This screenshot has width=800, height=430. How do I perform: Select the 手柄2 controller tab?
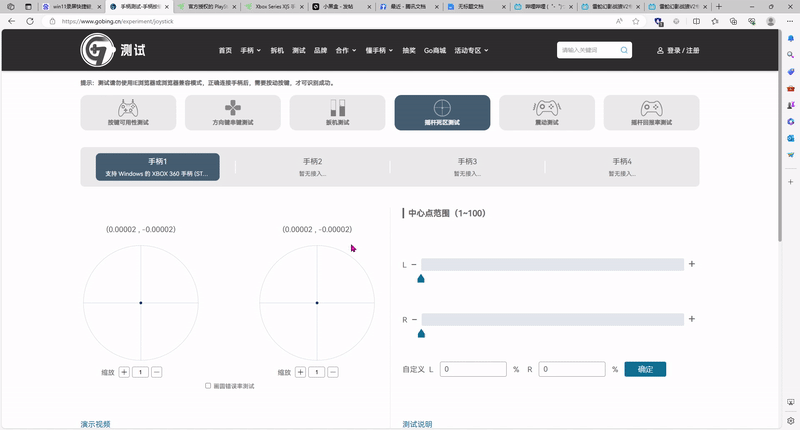tap(312, 167)
